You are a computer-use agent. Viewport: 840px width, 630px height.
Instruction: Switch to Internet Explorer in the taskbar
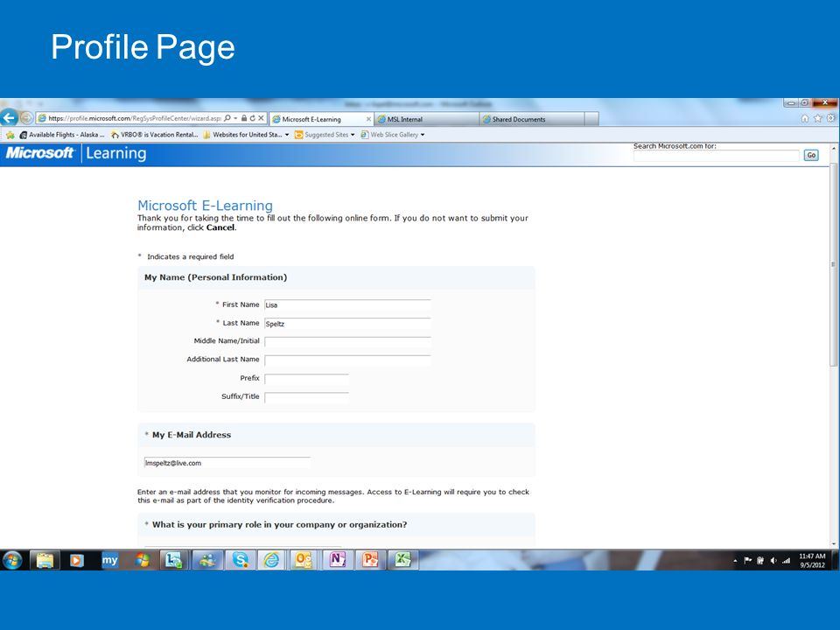coord(271,560)
